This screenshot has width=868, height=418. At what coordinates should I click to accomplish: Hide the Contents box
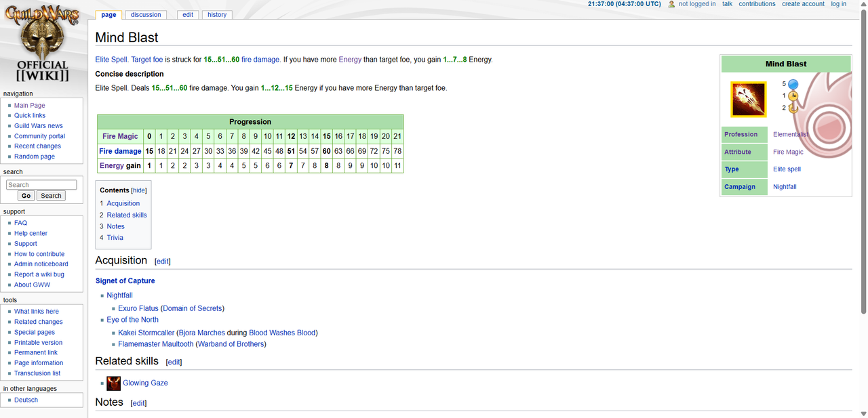(x=138, y=190)
